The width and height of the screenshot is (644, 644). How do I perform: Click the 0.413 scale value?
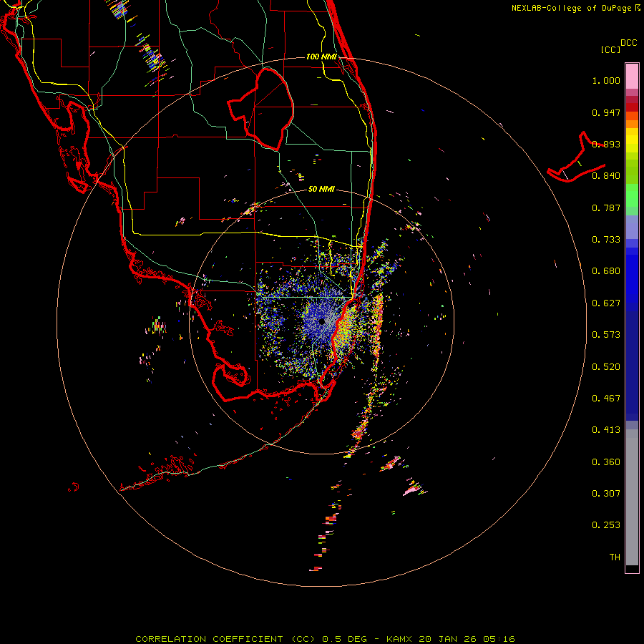click(606, 430)
